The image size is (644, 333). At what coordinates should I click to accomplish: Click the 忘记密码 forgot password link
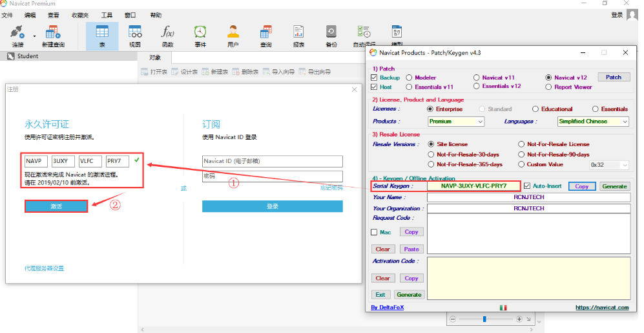(331, 188)
